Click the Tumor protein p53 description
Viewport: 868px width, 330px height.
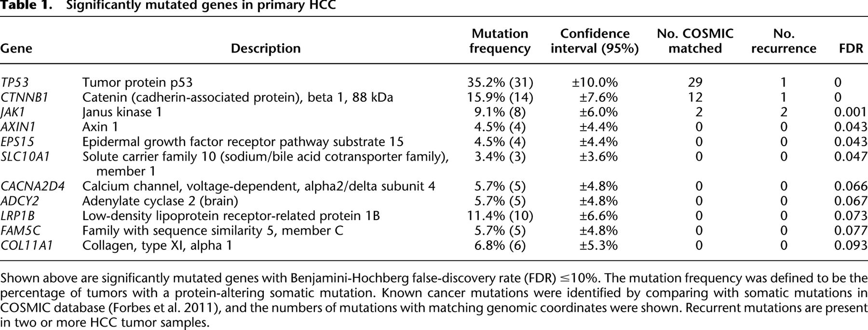click(137, 82)
